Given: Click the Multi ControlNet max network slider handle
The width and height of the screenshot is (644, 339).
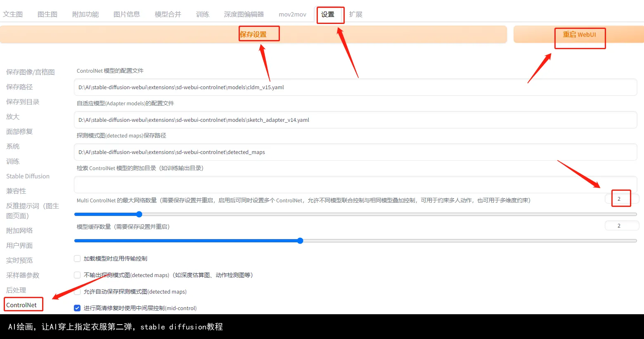Looking at the screenshot, I should coord(139,214).
